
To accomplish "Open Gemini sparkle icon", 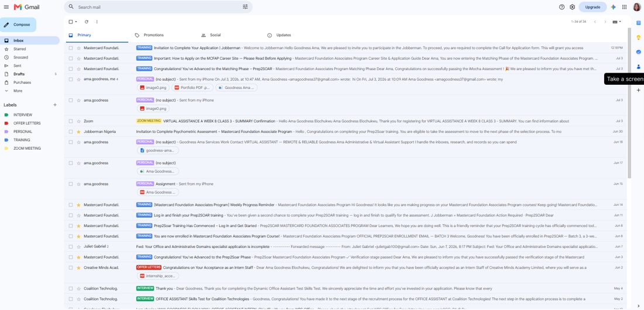I will point(613,7).
